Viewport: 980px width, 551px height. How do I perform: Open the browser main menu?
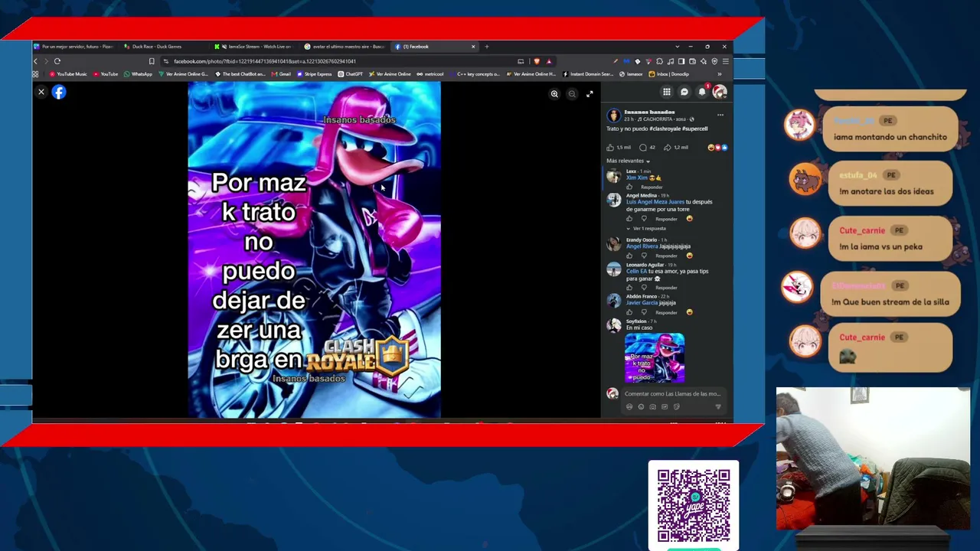click(725, 61)
